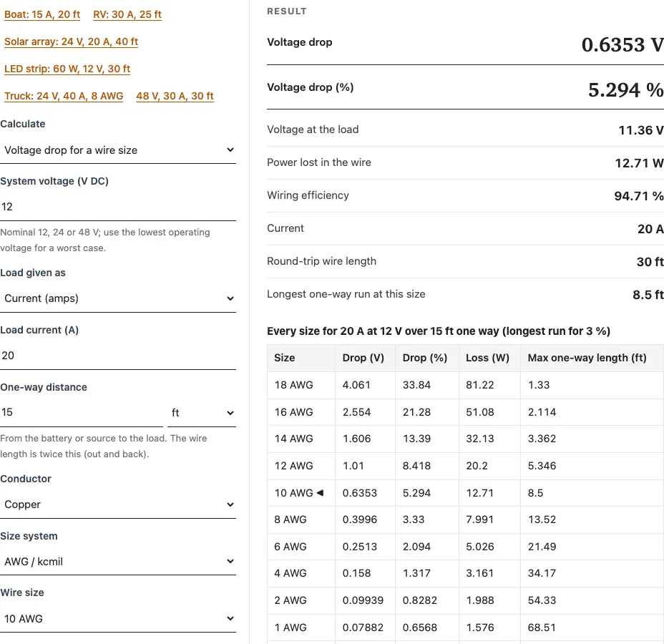The image size is (664, 644).
Task: Click the 11.36 V voltage at load value
Action: point(641,130)
